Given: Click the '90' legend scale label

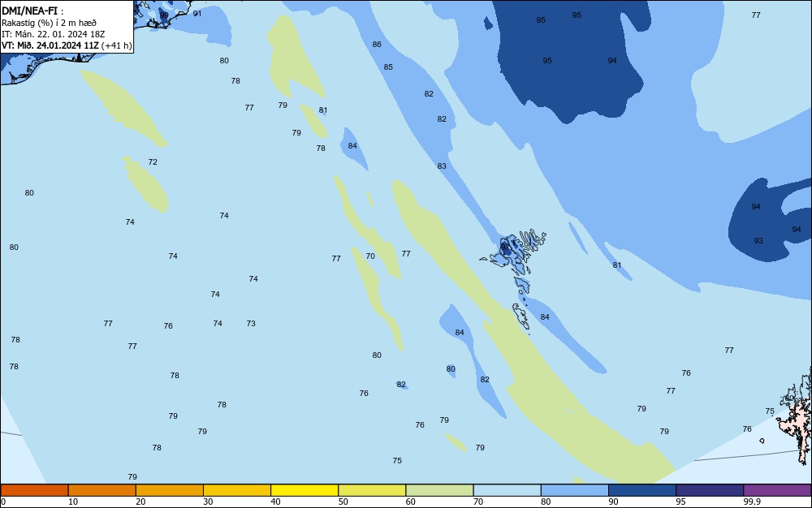Looking at the screenshot, I should click(x=613, y=502).
